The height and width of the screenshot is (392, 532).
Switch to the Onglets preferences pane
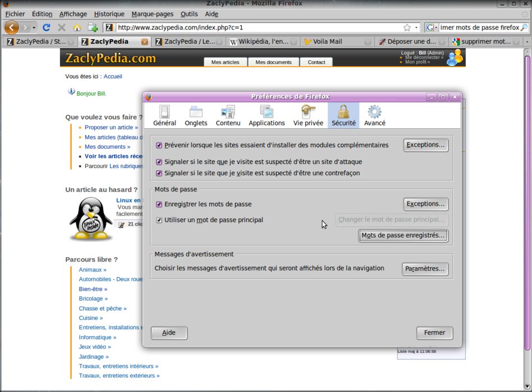[x=196, y=115]
